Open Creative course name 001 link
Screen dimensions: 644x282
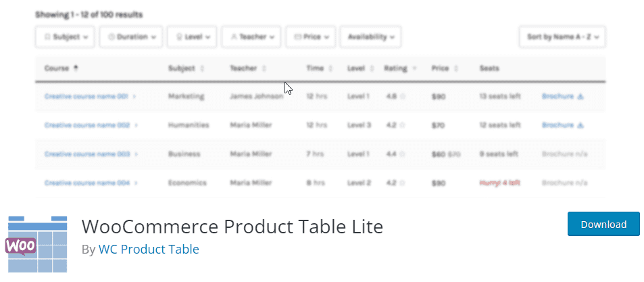pyautogui.click(x=86, y=97)
